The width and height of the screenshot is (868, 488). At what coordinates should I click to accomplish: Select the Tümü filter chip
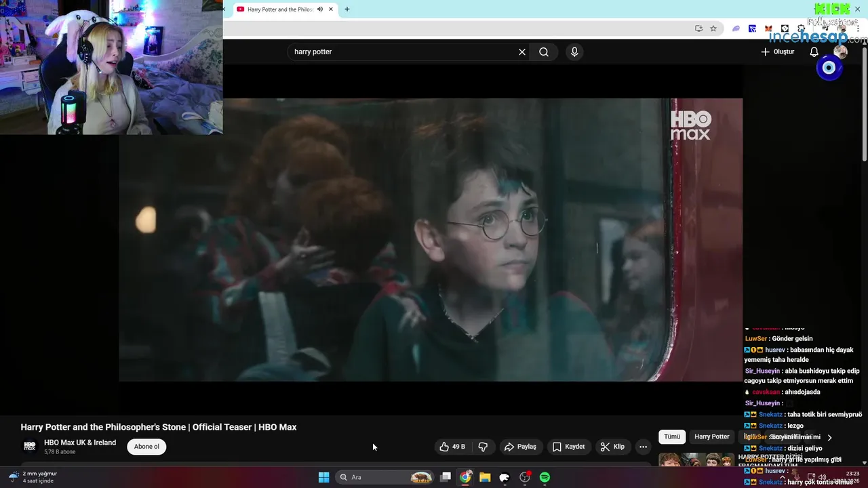point(672,437)
